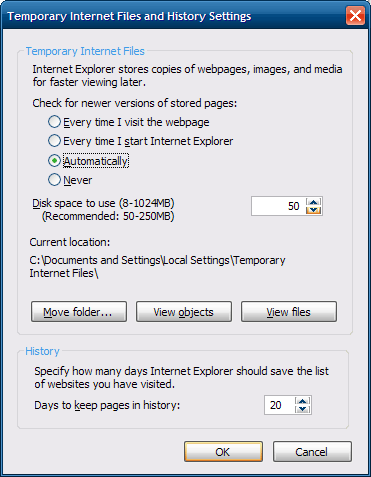The image size is (371, 477).
Task: Increase disk space with the up arrow
Action: point(313,202)
